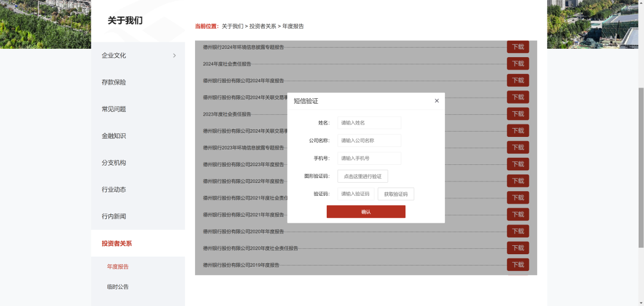Download 德州银行股份有限公司2024年年度报告
644x306 pixels.
[518, 80]
